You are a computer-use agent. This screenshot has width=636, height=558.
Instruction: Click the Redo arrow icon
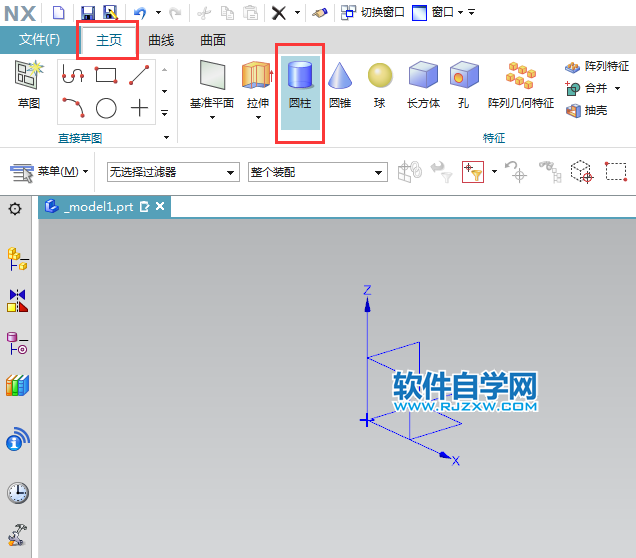[175, 13]
